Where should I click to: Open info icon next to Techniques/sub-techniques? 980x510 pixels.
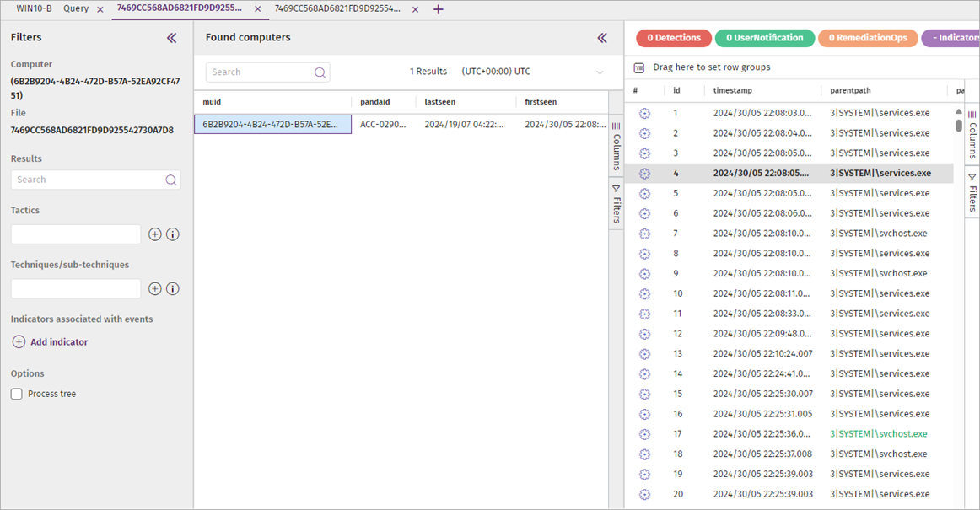tap(173, 288)
